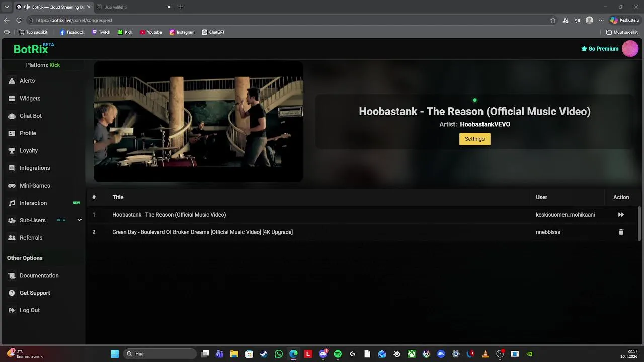Image resolution: width=644 pixels, height=362 pixels.
Task: Open VLC media player from taskbar
Action: click(x=485, y=354)
